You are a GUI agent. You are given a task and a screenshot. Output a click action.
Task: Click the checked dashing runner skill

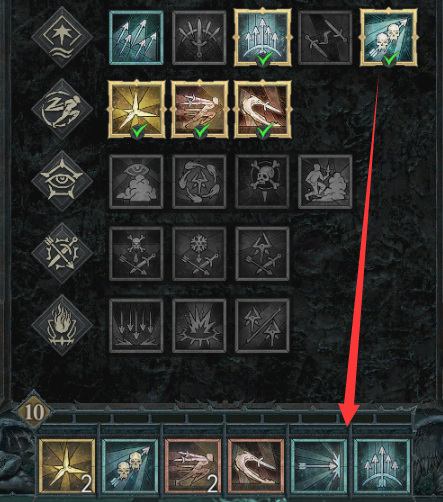coord(199,109)
